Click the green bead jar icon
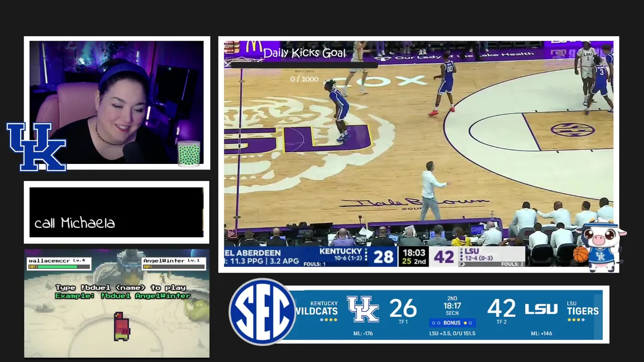644x362 pixels. click(x=189, y=153)
